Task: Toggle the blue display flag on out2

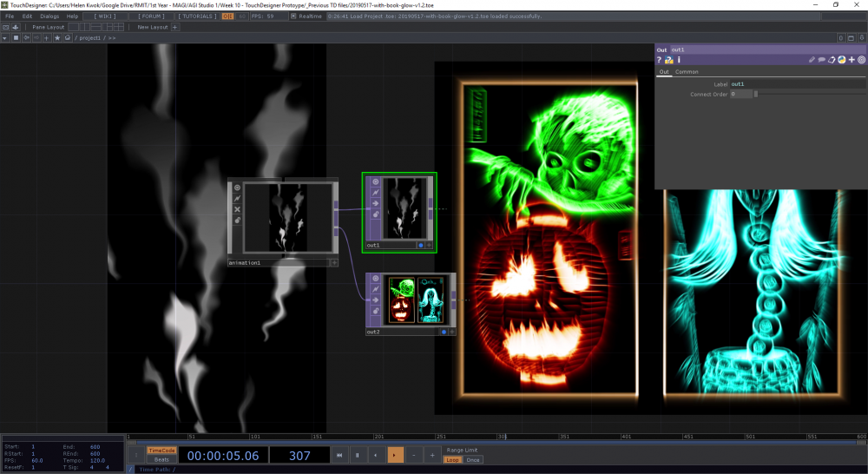Action: [x=444, y=332]
